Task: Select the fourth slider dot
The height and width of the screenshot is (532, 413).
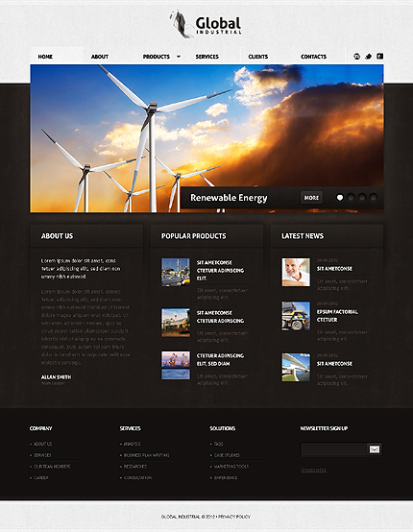Action: [374, 198]
